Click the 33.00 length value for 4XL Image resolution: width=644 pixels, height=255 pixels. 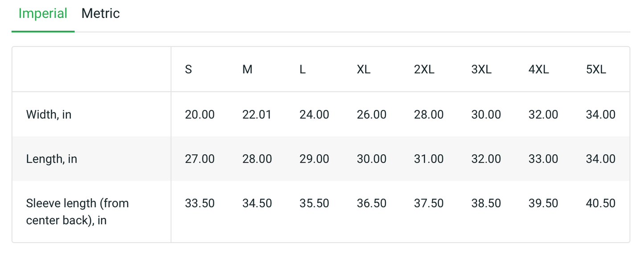pyautogui.click(x=543, y=159)
